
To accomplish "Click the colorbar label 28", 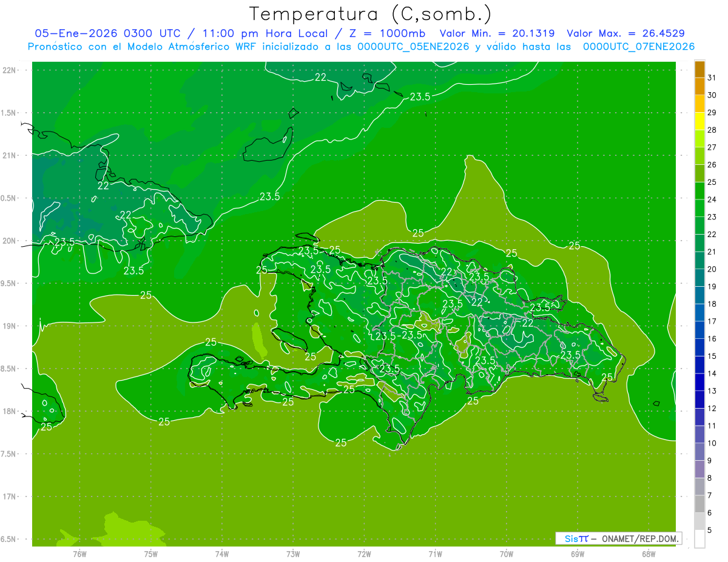I will [712, 130].
